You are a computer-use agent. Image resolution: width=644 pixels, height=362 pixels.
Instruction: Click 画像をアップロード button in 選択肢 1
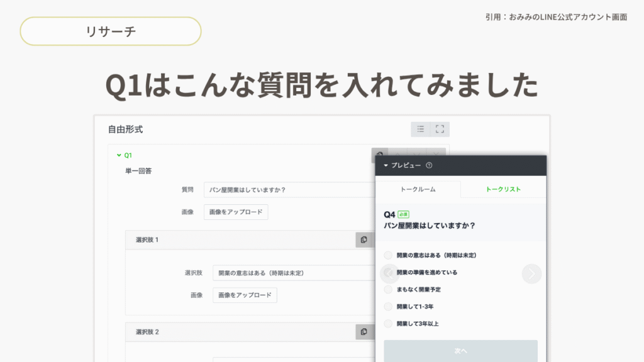245,295
